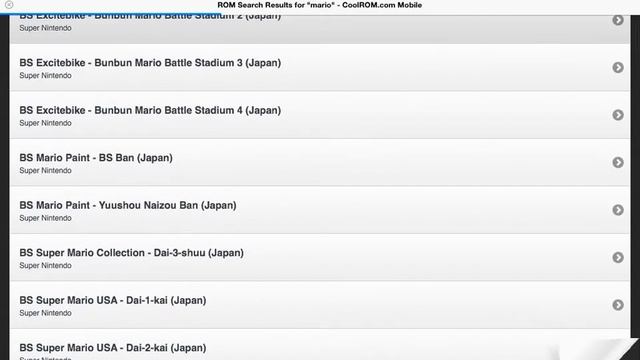The width and height of the screenshot is (640, 360).
Task: Click the circular close icon in title bar
Action: [9, 5]
